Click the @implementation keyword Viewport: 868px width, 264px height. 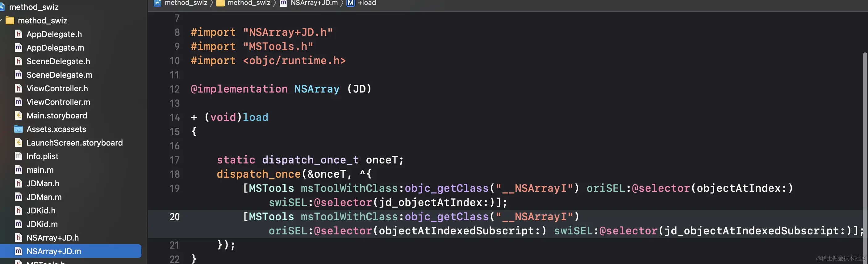click(239, 89)
